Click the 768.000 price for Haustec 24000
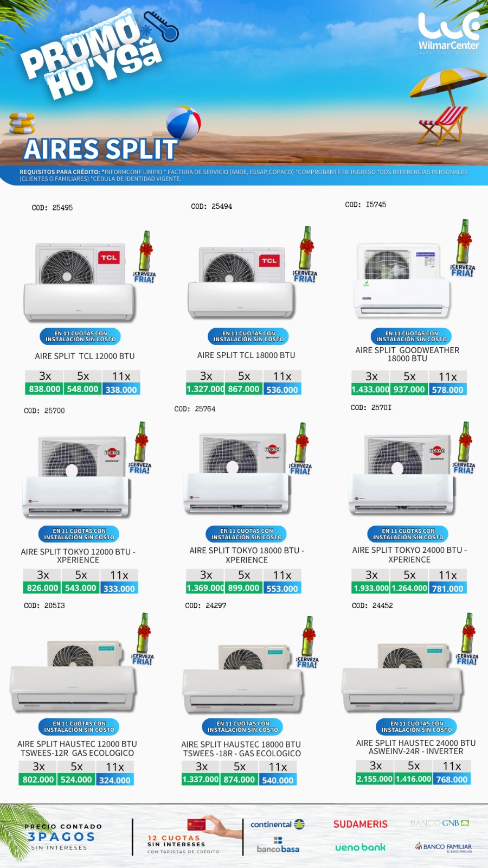The height and width of the screenshot is (868, 488). (452, 779)
